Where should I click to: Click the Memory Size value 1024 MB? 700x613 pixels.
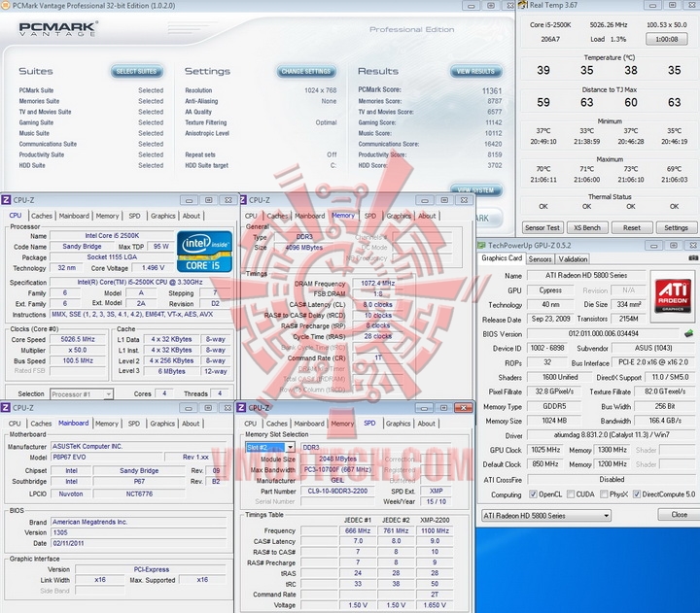point(554,421)
